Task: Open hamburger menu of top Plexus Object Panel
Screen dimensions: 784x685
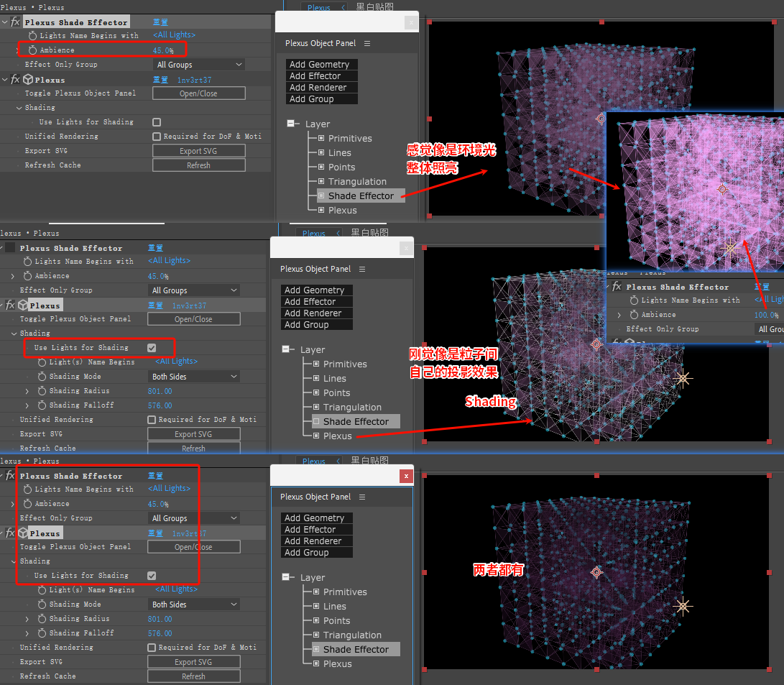Action: [x=367, y=44]
